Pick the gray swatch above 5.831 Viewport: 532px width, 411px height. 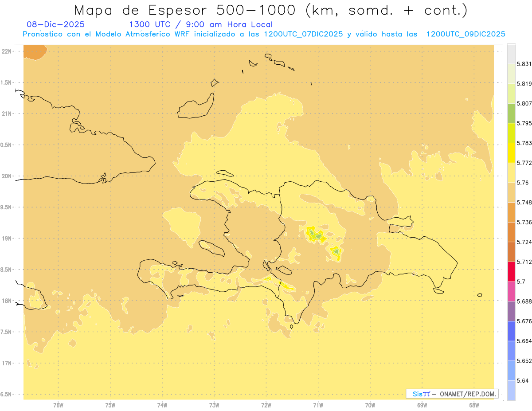coord(511,54)
